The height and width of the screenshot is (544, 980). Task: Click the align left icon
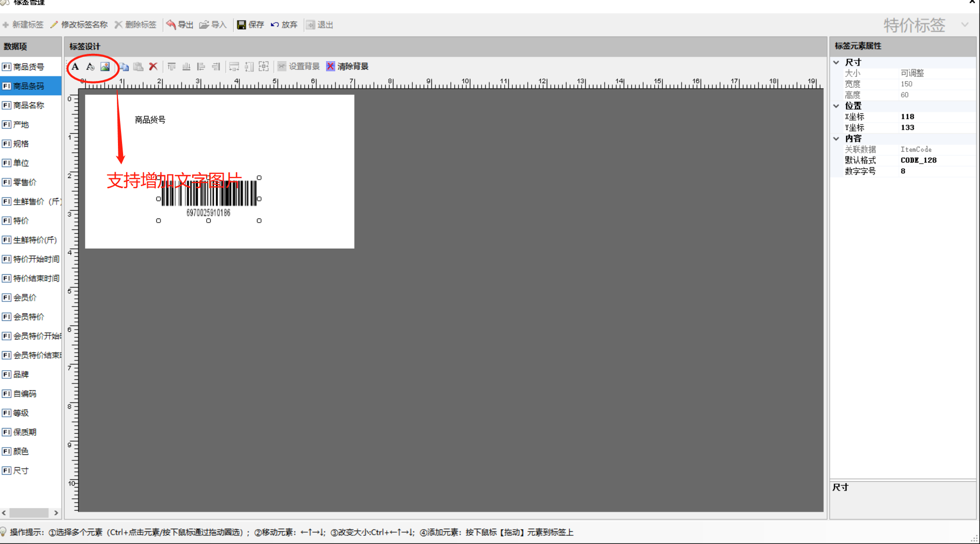(x=201, y=67)
